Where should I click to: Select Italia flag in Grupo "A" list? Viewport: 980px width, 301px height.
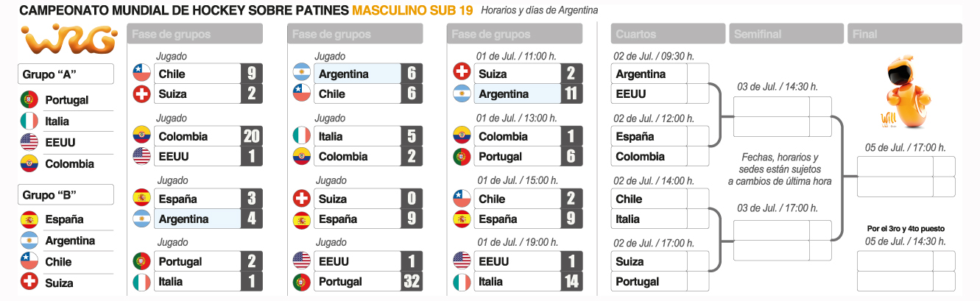point(29,121)
